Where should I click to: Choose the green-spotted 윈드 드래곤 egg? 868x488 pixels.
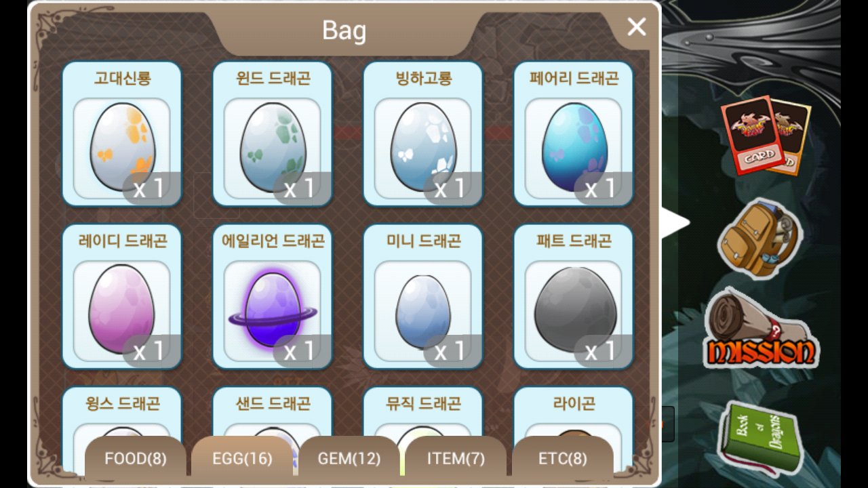[273, 134]
